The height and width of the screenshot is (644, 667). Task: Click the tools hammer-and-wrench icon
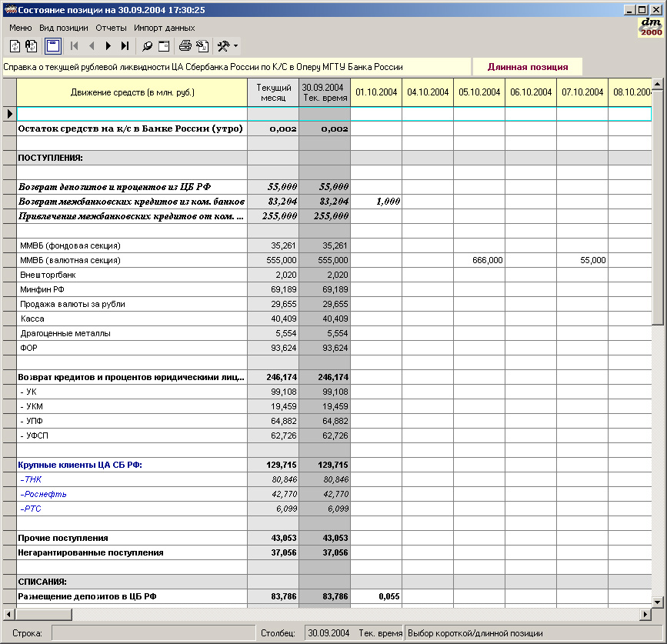[223, 46]
